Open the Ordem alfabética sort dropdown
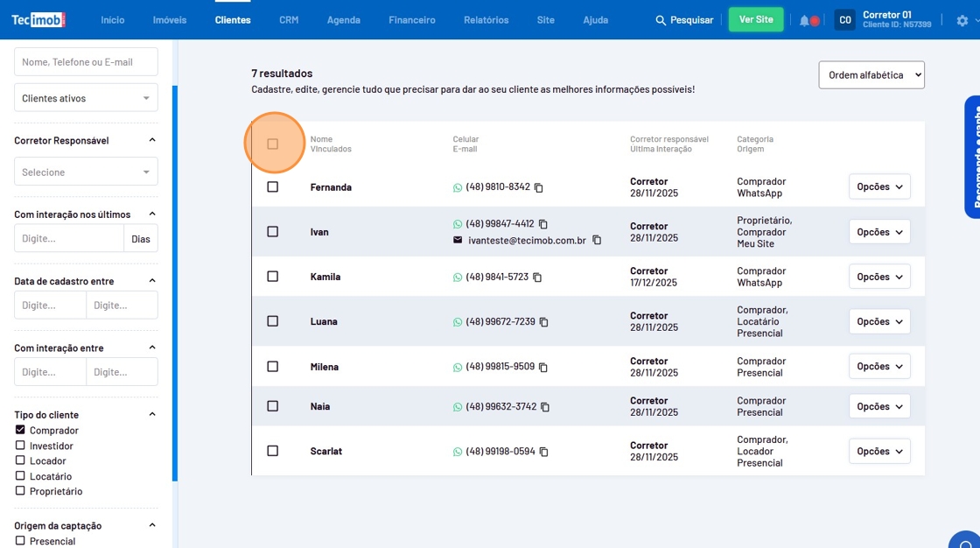The height and width of the screenshot is (548, 980). coord(871,75)
